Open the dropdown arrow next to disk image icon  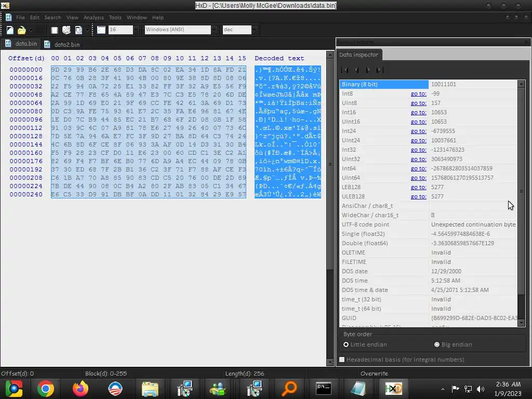tap(87, 30)
